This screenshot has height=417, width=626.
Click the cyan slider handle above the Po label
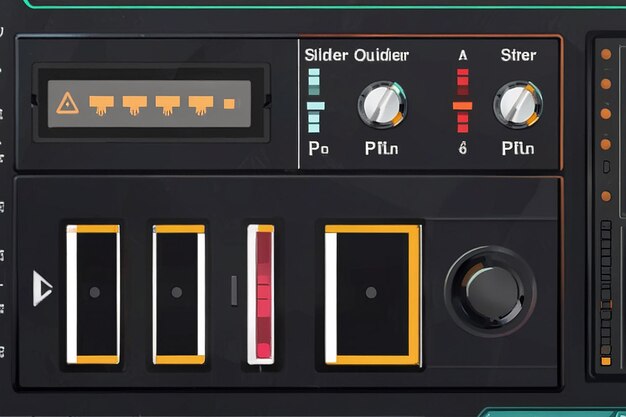(316, 106)
